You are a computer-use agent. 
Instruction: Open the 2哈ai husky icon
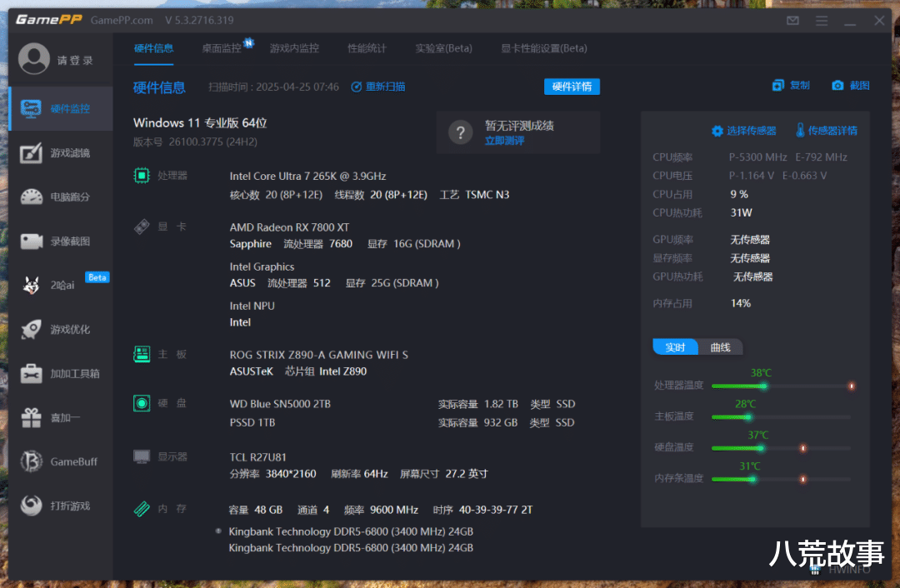coord(31,285)
